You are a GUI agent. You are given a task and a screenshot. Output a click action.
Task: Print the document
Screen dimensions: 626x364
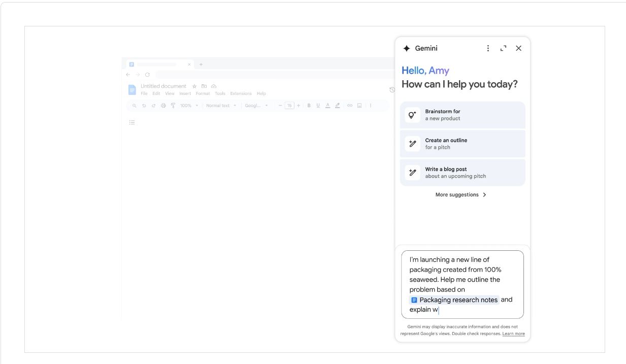click(x=163, y=106)
